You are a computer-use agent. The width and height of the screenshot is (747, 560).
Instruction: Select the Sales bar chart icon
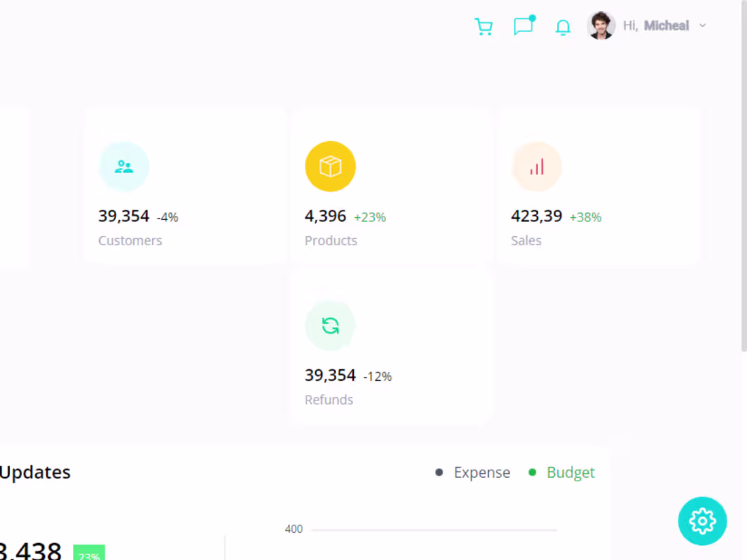(x=536, y=166)
